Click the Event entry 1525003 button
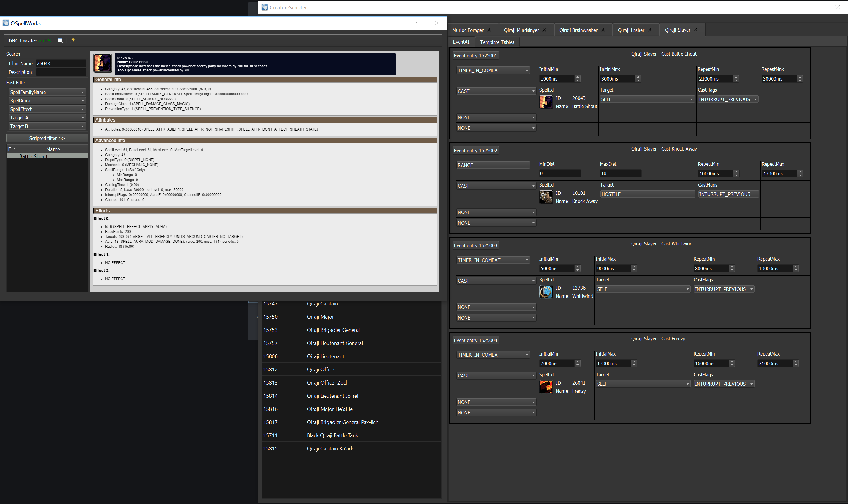Screen dimensions: 848x504 click(475, 245)
